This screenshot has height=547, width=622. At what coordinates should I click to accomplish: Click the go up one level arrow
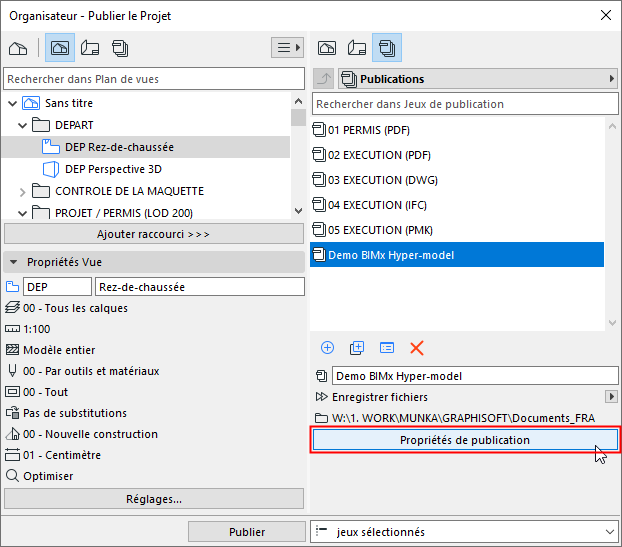(x=324, y=79)
